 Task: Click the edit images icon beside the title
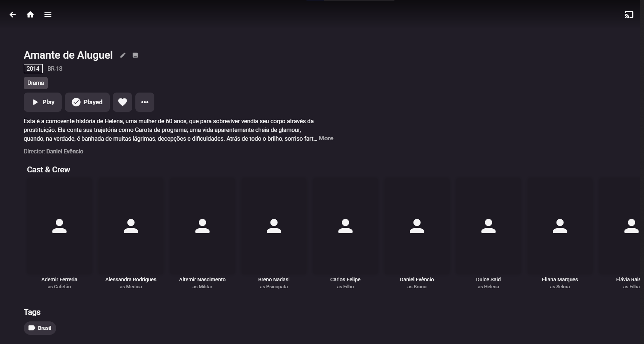point(135,55)
